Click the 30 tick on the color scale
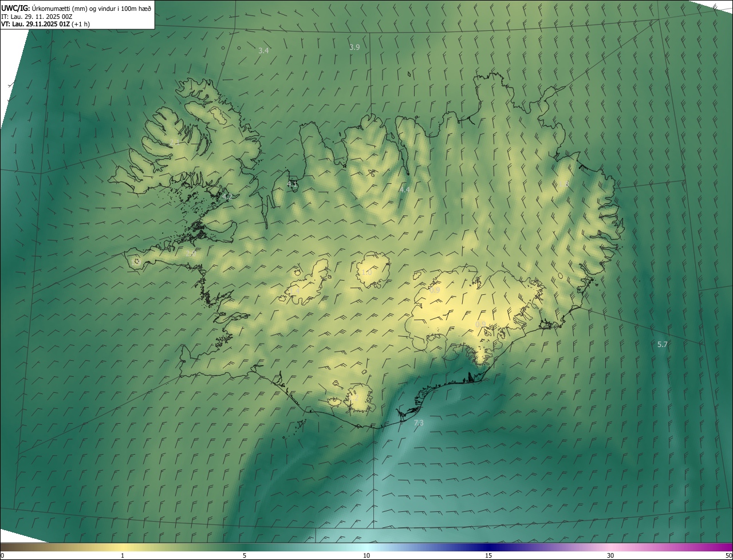This screenshot has height=560, width=733. click(x=610, y=555)
